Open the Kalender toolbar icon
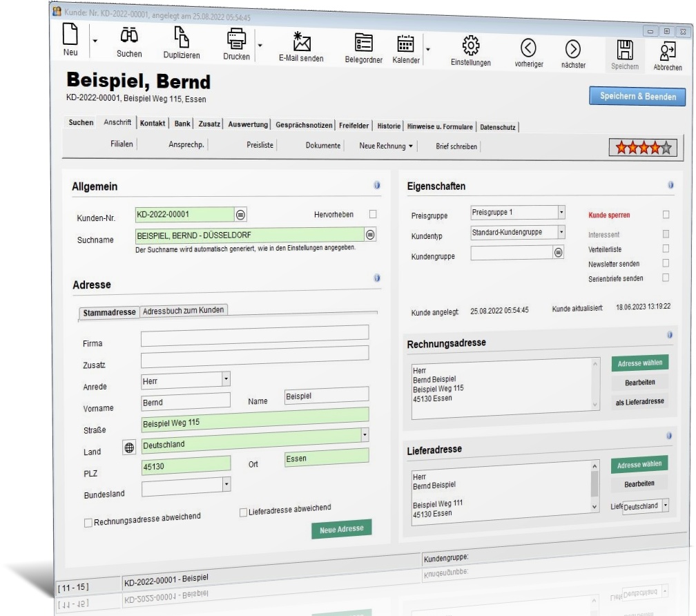 click(405, 44)
